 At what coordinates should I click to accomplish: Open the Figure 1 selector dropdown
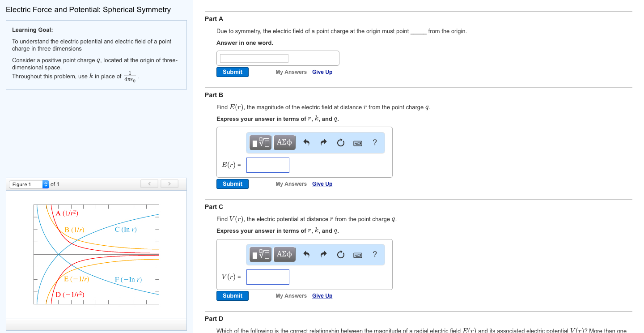[29, 184]
